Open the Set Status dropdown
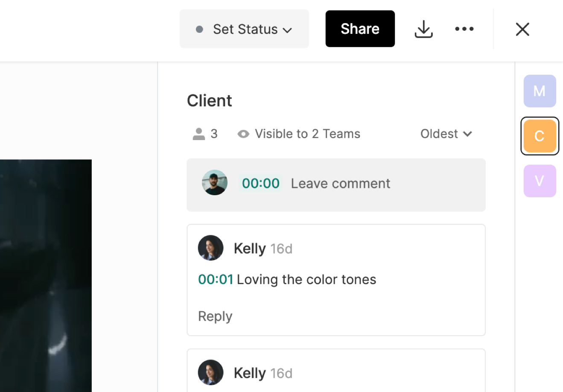Viewport: 563px width, 392px height. [x=244, y=29]
